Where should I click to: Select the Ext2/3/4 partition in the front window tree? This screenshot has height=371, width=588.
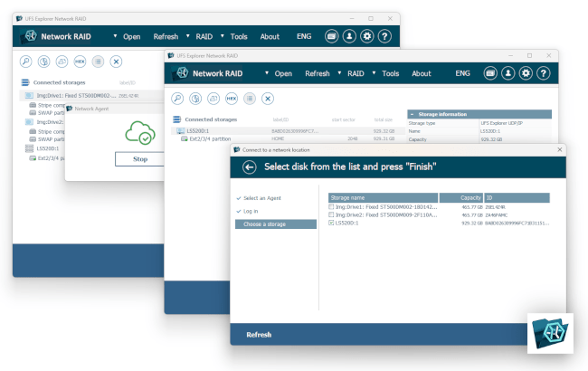click(x=210, y=138)
